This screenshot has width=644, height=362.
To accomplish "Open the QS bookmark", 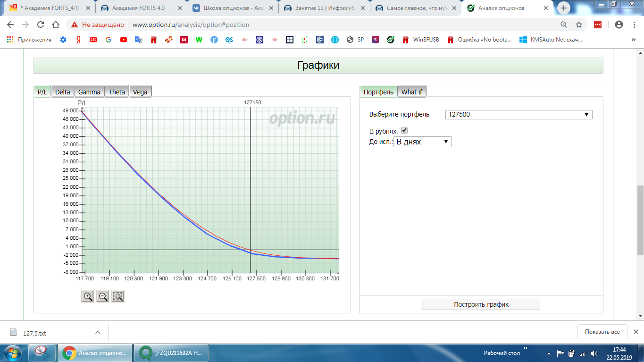I will [x=229, y=40].
